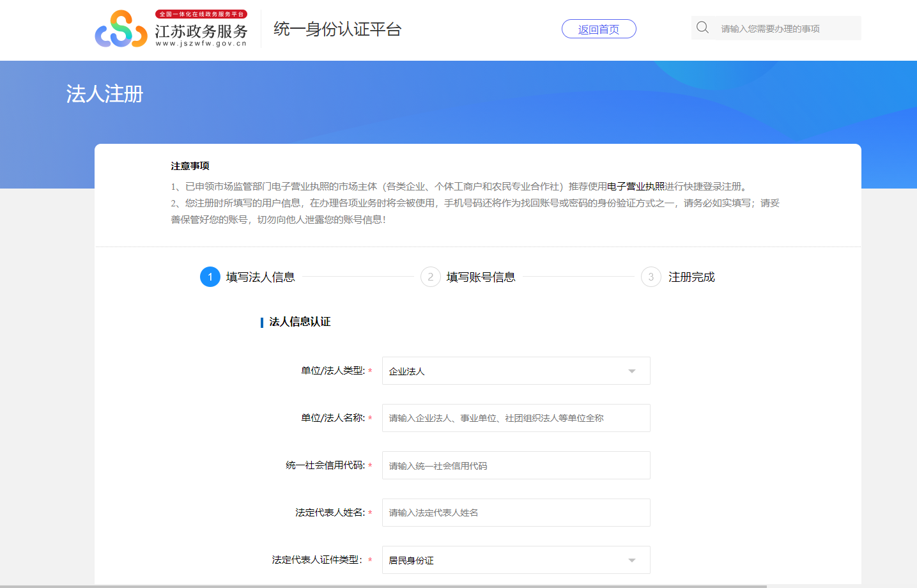Click the step 3 circle icon
917x588 pixels.
click(x=651, y=277)
